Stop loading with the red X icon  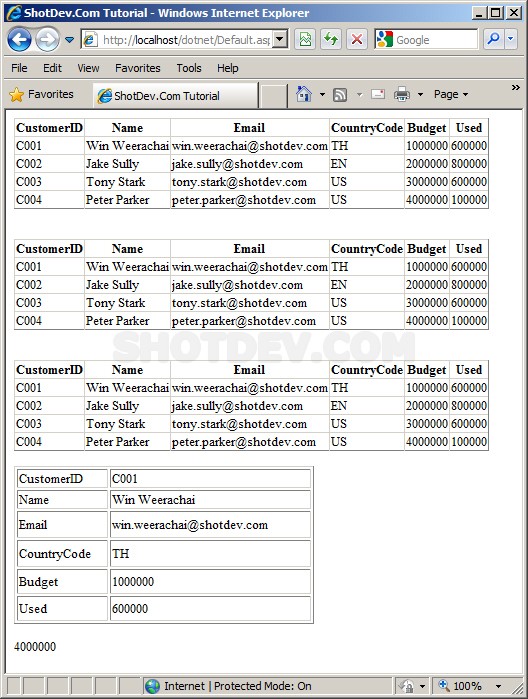click(357, 40)
